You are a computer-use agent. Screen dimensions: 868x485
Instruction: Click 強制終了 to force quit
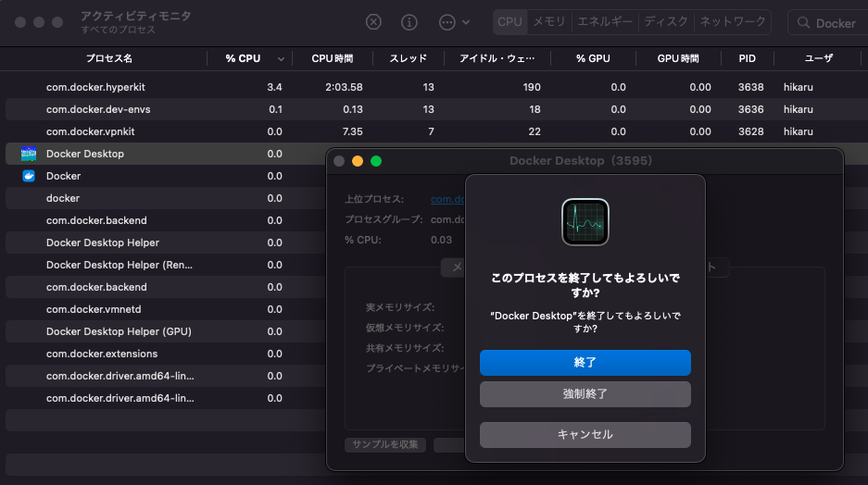[585, 394]
